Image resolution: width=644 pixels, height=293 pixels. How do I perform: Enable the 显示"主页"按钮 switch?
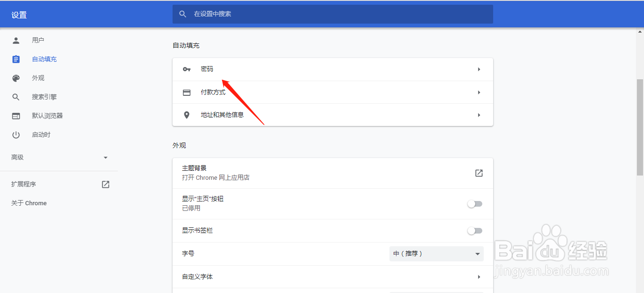coord(475,203)
